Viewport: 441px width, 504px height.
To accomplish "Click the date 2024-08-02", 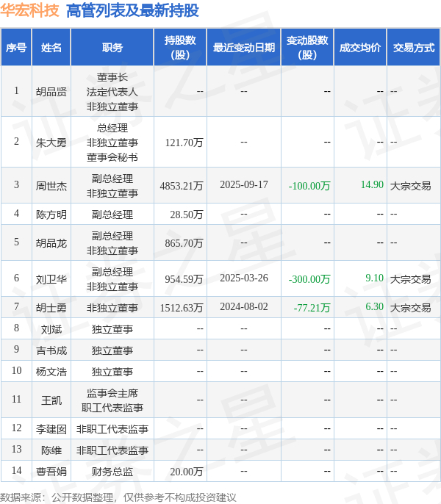I will point(244,306).
